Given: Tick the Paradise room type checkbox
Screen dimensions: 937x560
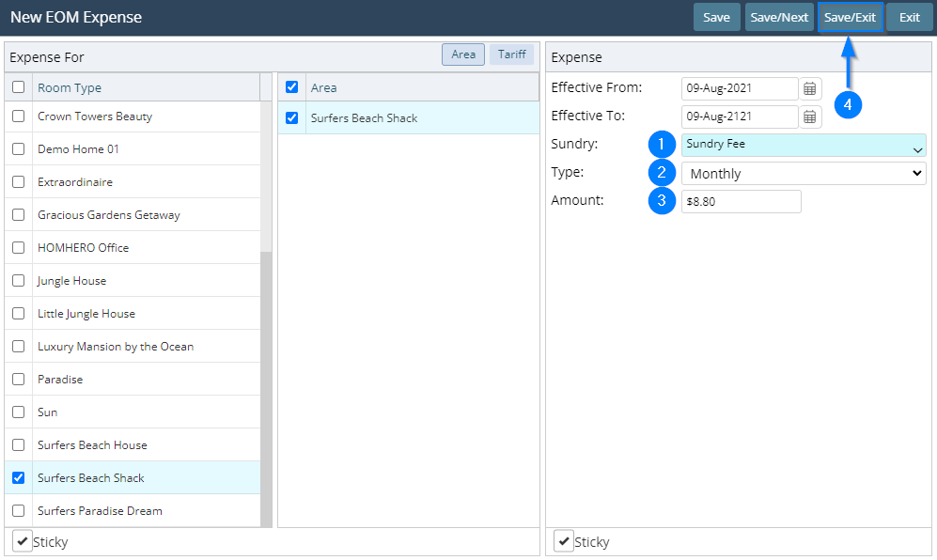Looking at the screenshot, I should pos(18,380).
